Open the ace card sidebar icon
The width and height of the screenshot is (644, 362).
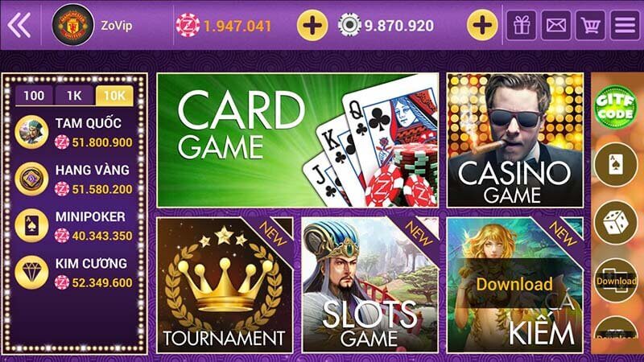[615, 165]
